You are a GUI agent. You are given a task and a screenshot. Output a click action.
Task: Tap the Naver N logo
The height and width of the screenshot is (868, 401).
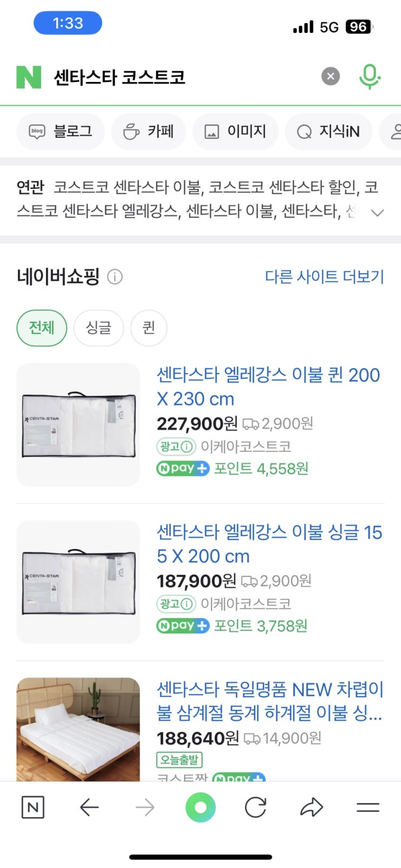point(29,77)
